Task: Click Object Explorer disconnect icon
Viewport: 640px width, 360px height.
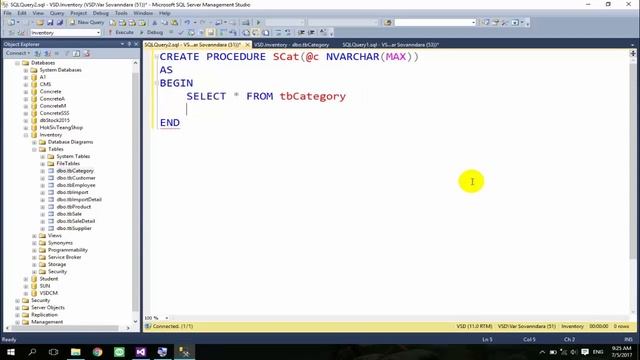Action: pos(47,53)
